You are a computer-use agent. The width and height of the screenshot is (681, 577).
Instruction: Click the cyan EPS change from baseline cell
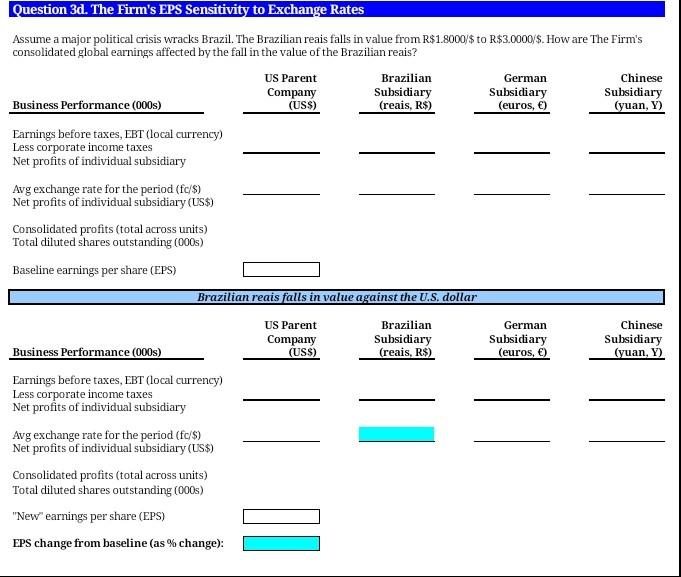click(281, 543)
